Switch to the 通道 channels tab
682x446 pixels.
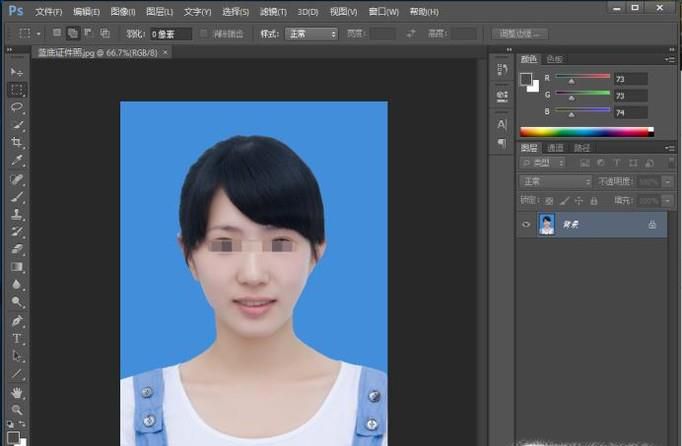[556, 148]
